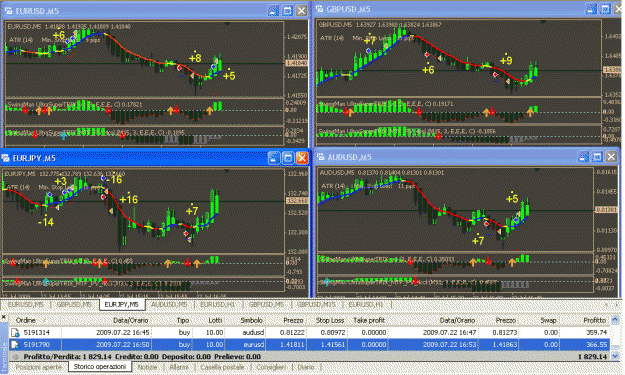Sort history by the Take profit column
625x375 pixels.
coord(369,320)
